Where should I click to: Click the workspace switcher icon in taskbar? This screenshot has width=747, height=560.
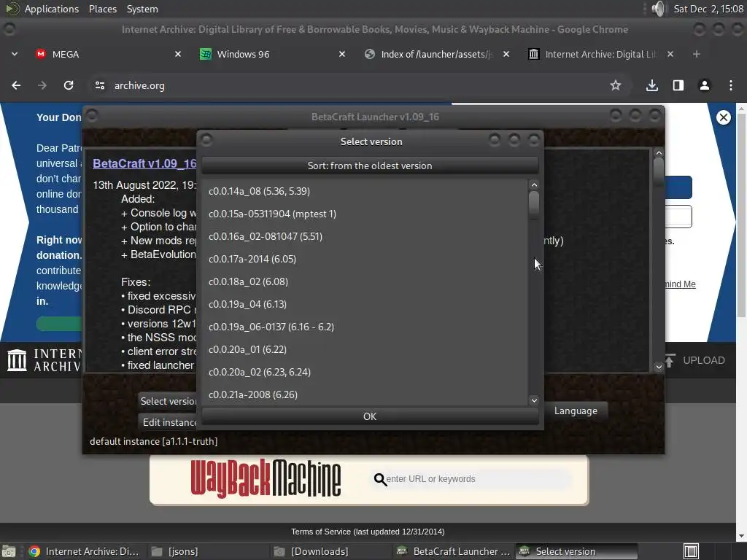coord(691,551)
